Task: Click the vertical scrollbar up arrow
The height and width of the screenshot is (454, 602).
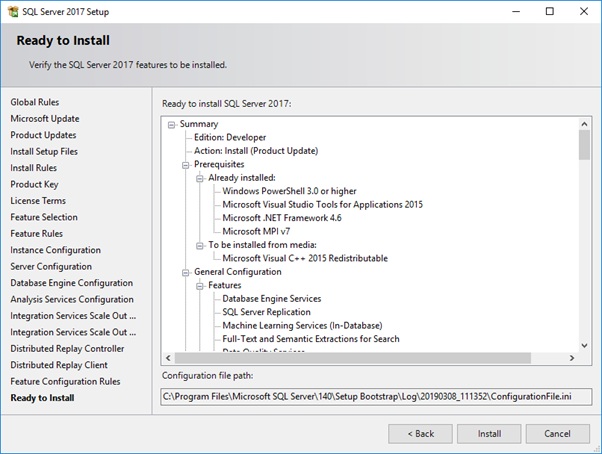Action: [584, 124]
